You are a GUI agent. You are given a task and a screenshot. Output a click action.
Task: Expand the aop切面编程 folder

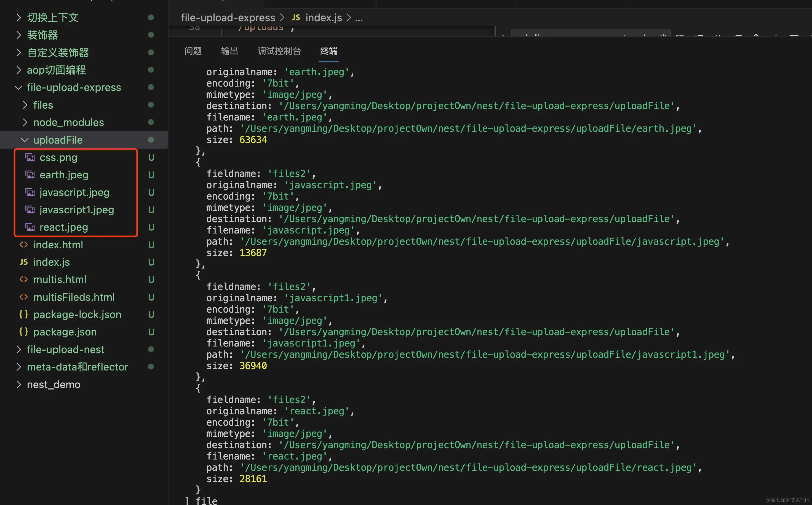(x=18, y=70)
